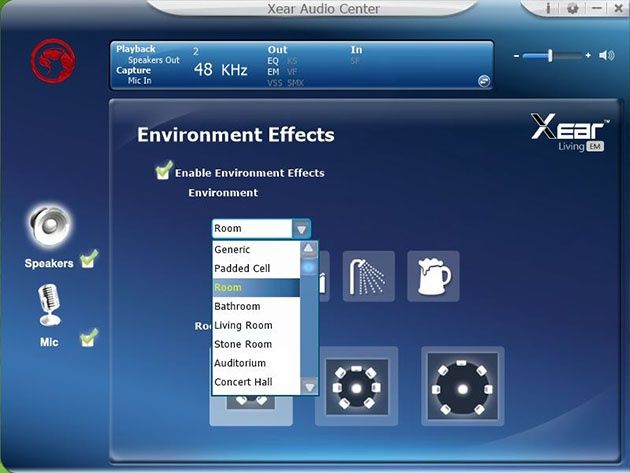Click the dropdown list scrollbar thumb
The image size is (630, 473).
pyautogui.click(x=309, y=266)
